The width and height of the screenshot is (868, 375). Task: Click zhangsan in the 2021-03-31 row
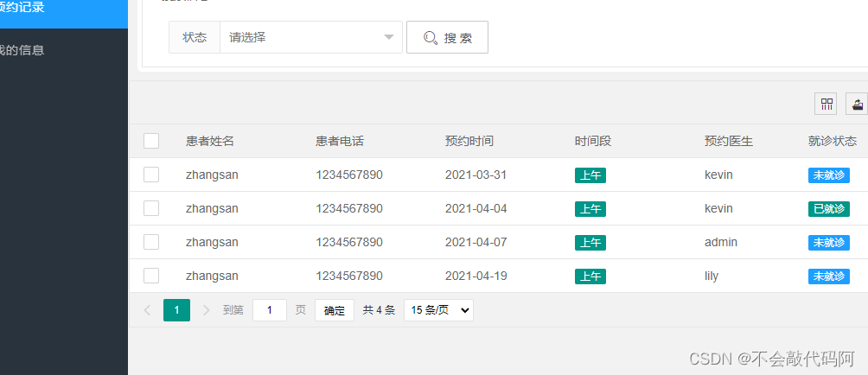click(x=212, y=175)
